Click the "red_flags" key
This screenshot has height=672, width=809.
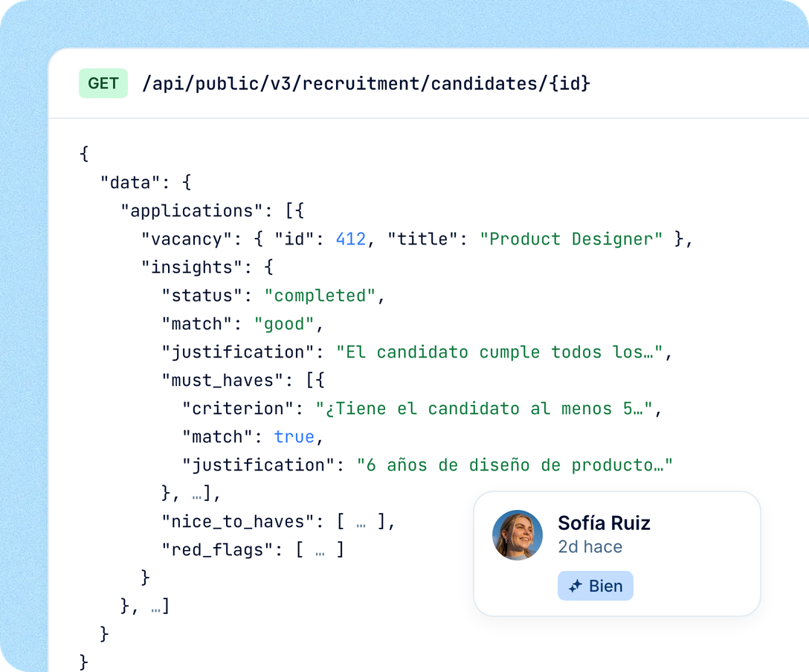pyautogui.click(x=218, y=550)
